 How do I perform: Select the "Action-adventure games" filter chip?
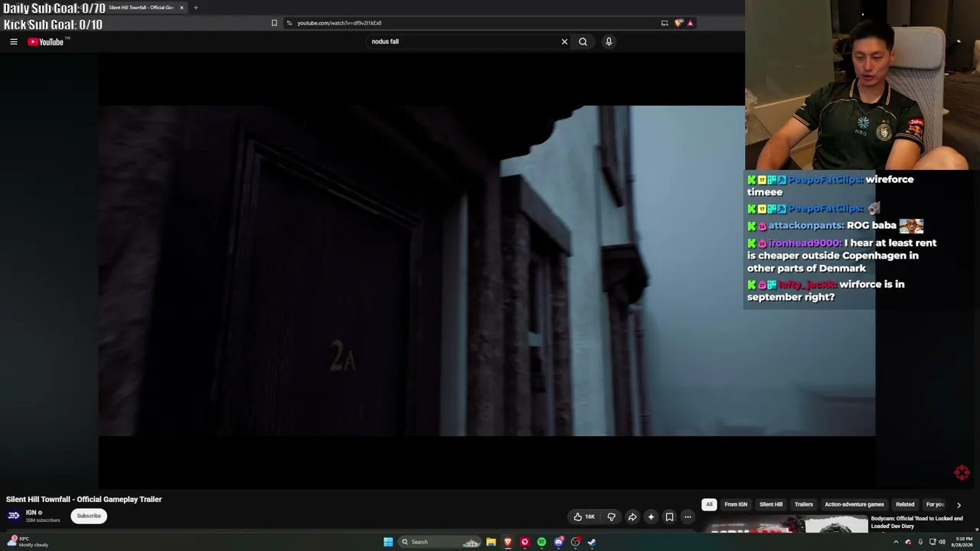(x=854, y=504)
